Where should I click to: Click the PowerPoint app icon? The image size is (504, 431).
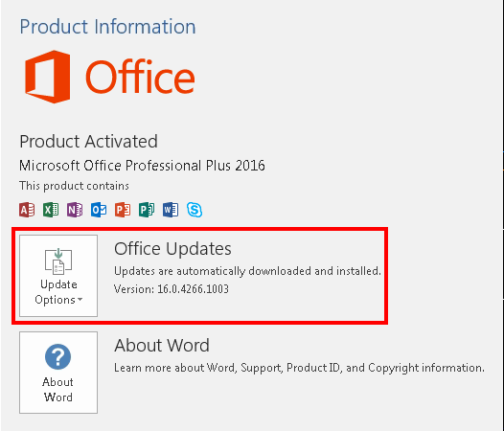coord(123,210)
